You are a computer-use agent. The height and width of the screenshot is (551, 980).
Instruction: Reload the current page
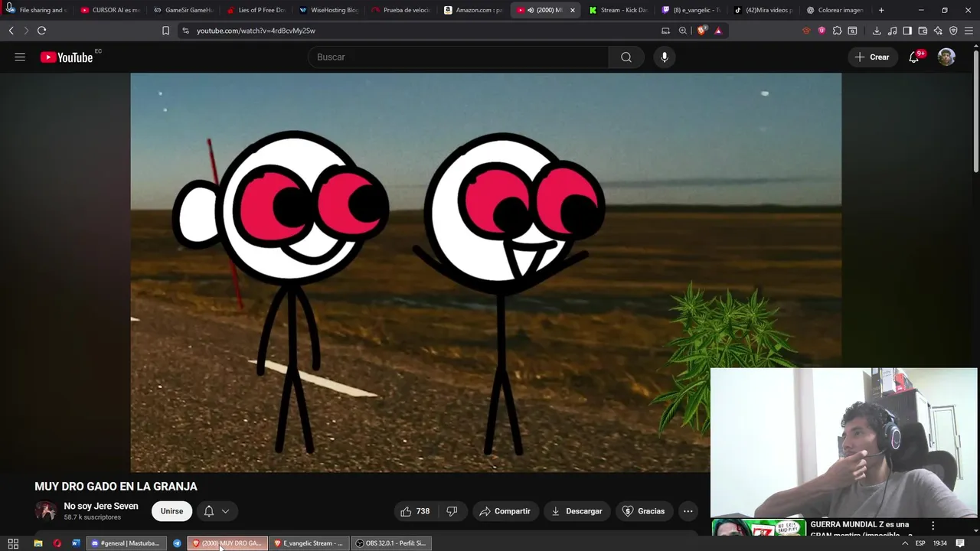[x=41, y=31]
